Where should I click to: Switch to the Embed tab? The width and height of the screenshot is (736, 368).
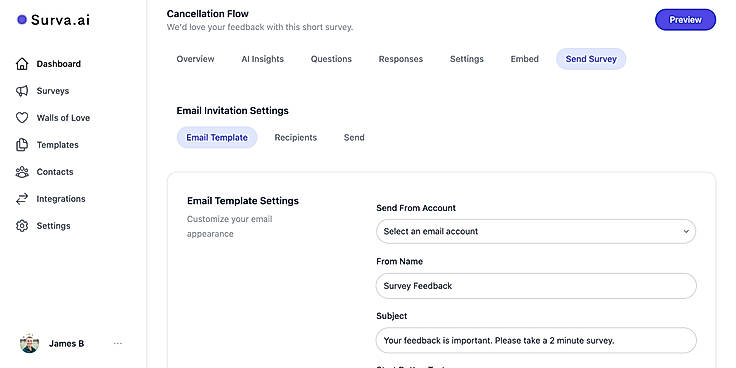click(x=524, y=59)
